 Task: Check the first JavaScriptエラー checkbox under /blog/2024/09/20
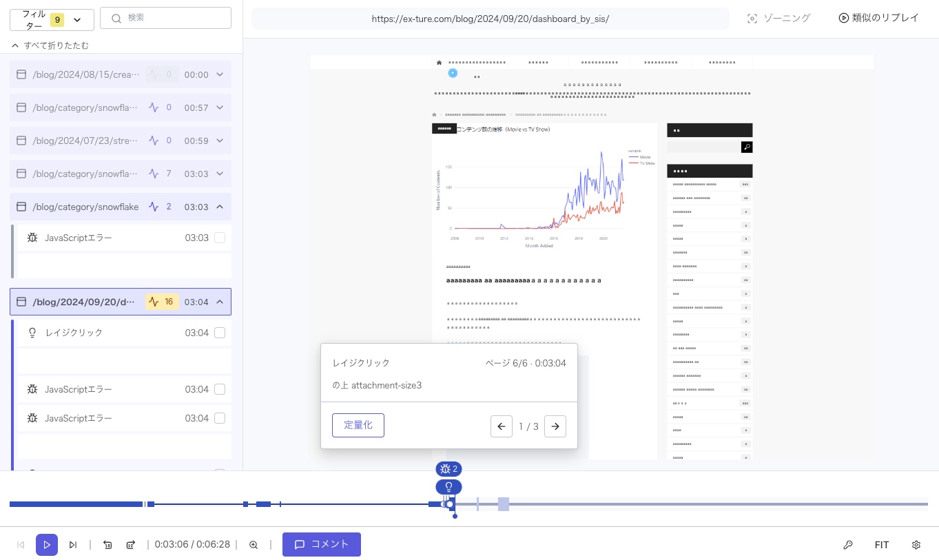pos(220,389)
